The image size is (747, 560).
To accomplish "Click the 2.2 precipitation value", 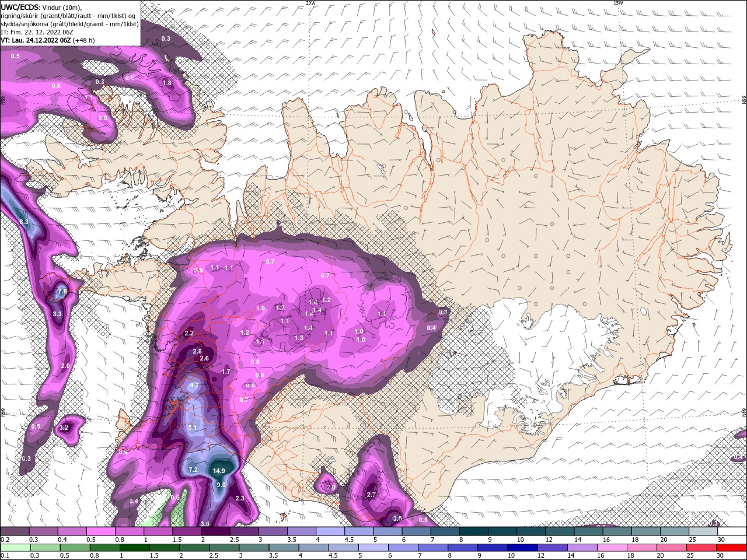I will click(189, 333).
